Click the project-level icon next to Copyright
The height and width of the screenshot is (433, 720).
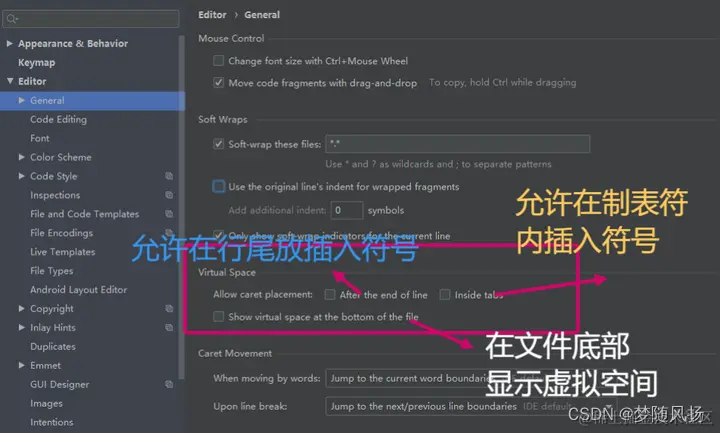(x=169, y=309)
